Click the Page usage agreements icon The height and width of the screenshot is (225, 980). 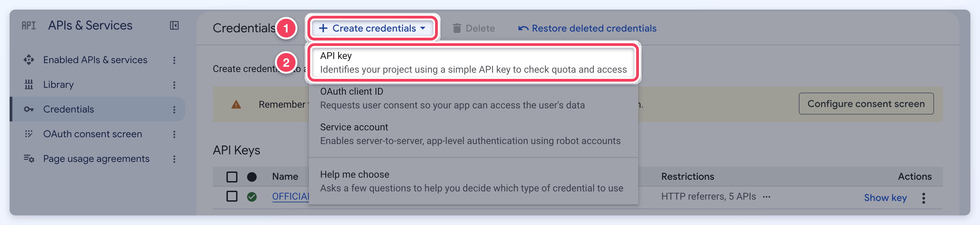click(x=29, y=158)
